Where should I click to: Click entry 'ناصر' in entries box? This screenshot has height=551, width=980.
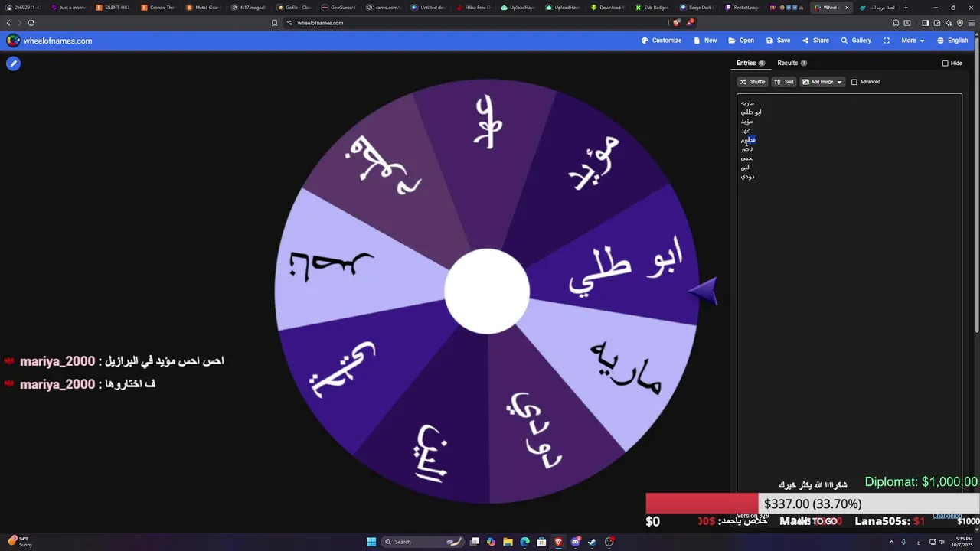pyautogui.click(x=746, y=148)
